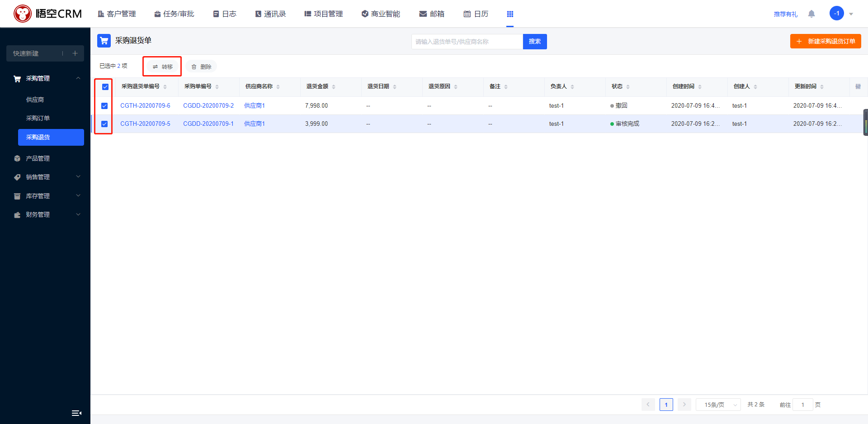The image size is (868, 424).
Task: Sort by 采购单编号 column arrows
Action: click(217, 87)
